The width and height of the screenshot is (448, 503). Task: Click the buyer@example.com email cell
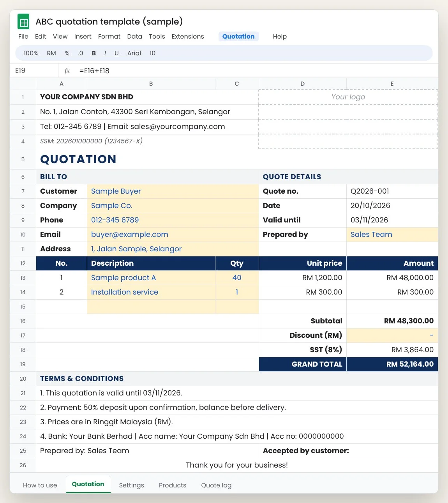click(173, 235)
